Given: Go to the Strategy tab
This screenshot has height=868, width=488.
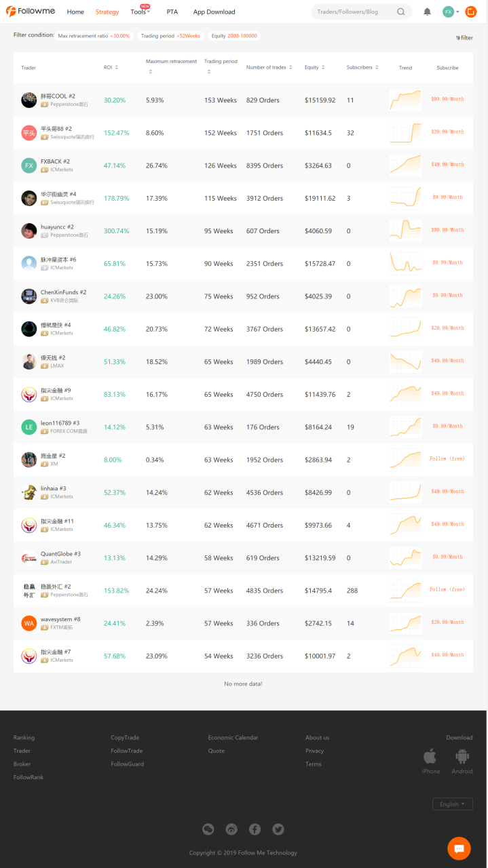Looking at the screenshot, I should click(x=107, y=12).
